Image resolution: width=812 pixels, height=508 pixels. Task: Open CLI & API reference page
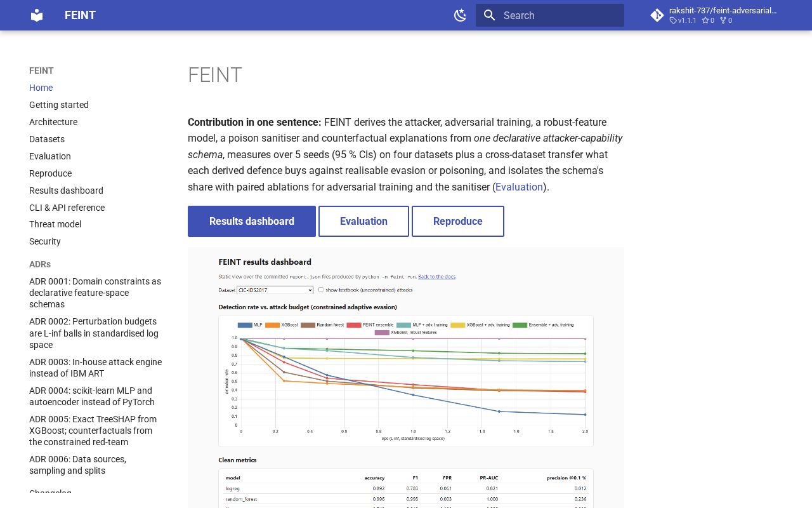[x=67, y=208]
